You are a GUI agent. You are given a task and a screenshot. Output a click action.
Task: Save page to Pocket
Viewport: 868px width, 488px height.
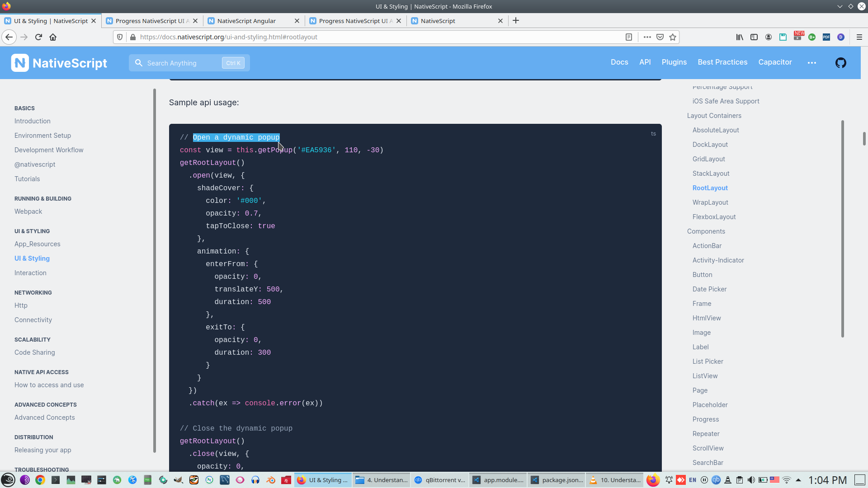coord(660,37)
